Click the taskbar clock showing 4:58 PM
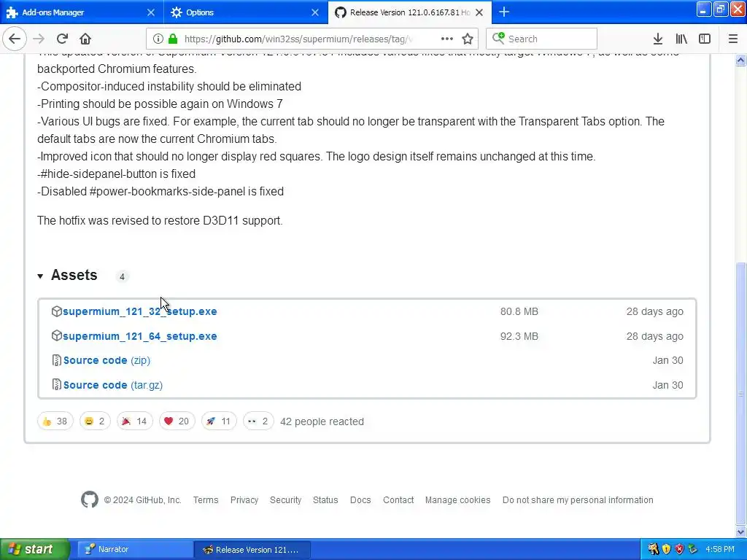747x560 pixels. pos(720,550)
